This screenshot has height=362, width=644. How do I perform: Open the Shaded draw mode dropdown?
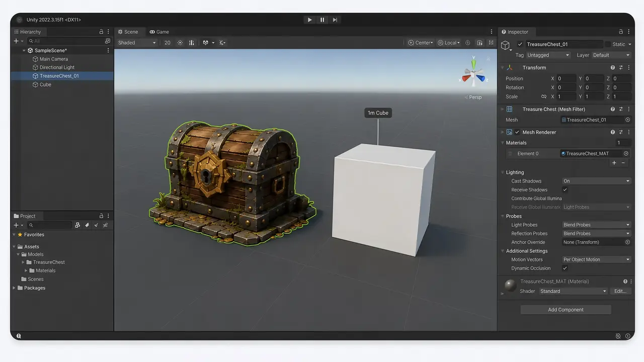click(x=137, y=43)
